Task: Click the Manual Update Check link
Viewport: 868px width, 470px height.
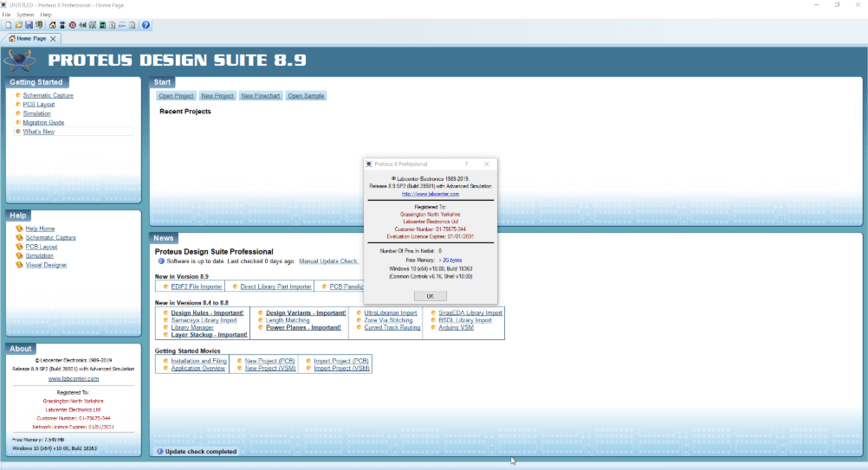Action: pyautogui.click(x=328, y=261)
